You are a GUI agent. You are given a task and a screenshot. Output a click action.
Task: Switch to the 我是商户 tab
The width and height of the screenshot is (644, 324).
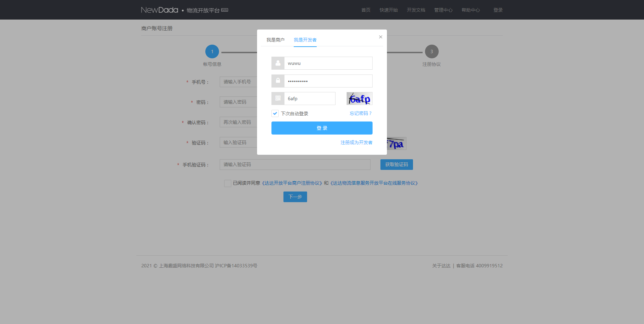276,40
